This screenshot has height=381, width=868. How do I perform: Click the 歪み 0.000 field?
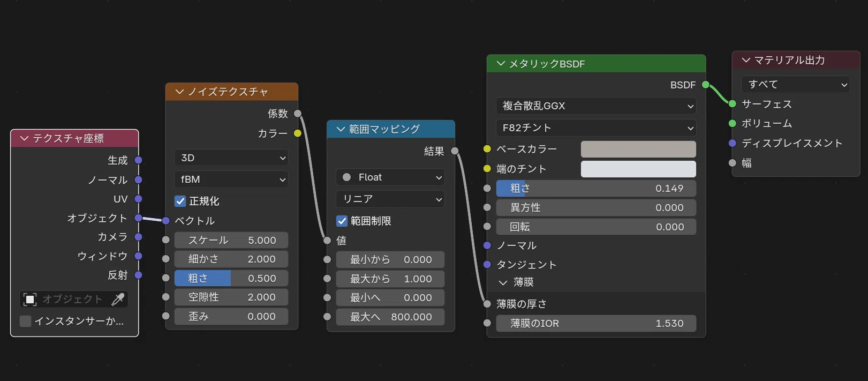(231, 316)
